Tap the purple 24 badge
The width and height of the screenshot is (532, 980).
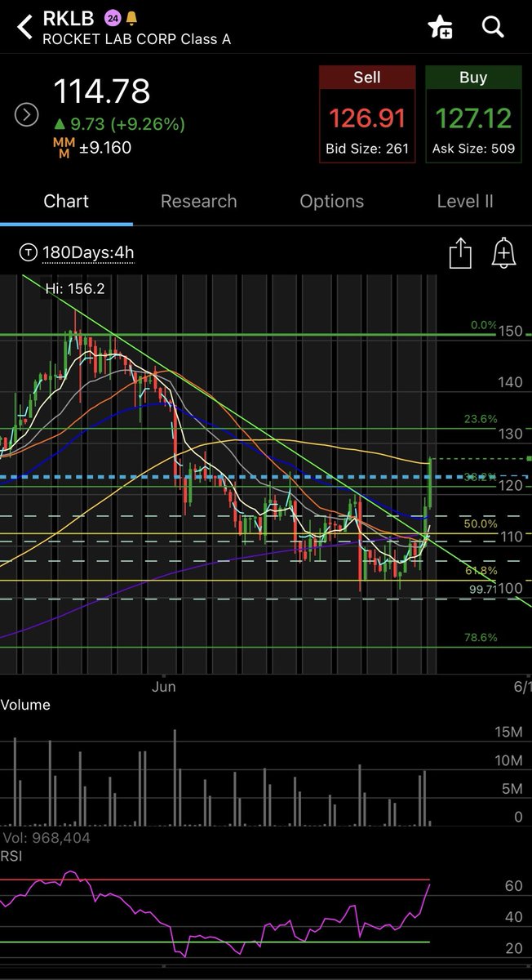pyautogui.click(x=112, y=17)
